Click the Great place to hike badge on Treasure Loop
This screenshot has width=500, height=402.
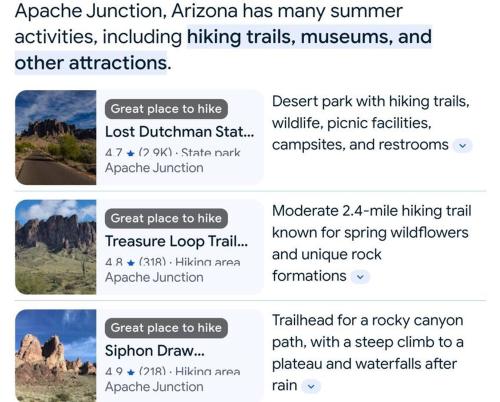tap(166, 218)
